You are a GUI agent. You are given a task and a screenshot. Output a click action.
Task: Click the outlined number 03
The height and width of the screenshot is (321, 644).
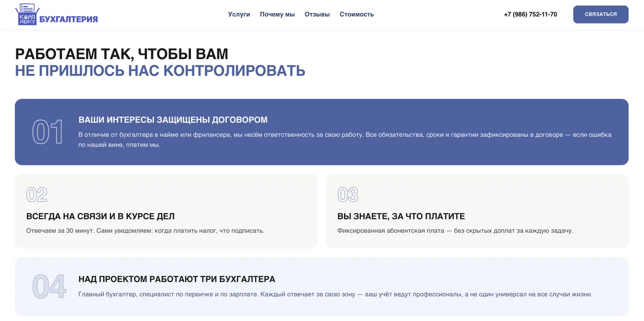[348, 194]
